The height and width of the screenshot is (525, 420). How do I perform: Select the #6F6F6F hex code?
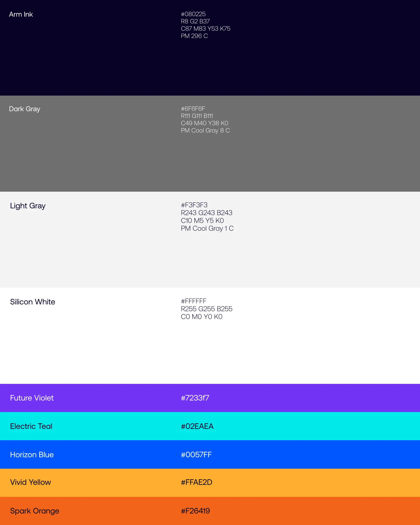click(193, 109)
